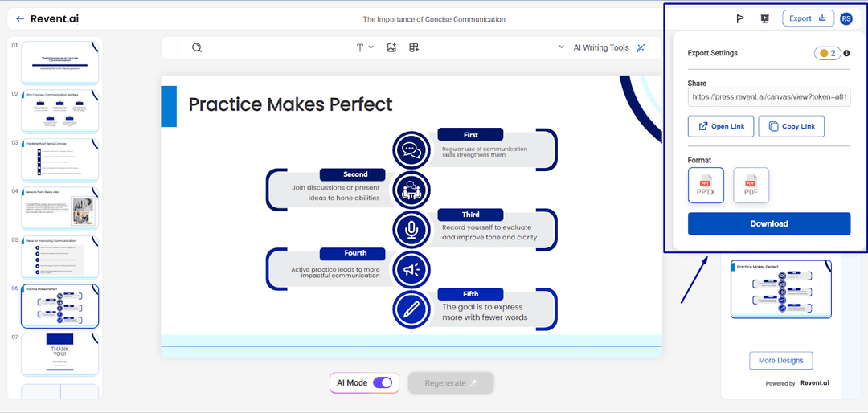Screen dimensions: 868x413
Task: Click the Download button
Action: 769,223
